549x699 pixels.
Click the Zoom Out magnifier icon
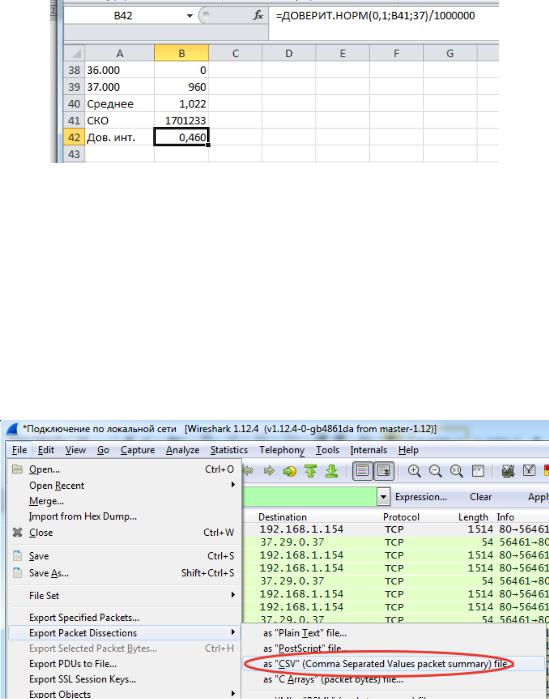click(435, 471)
